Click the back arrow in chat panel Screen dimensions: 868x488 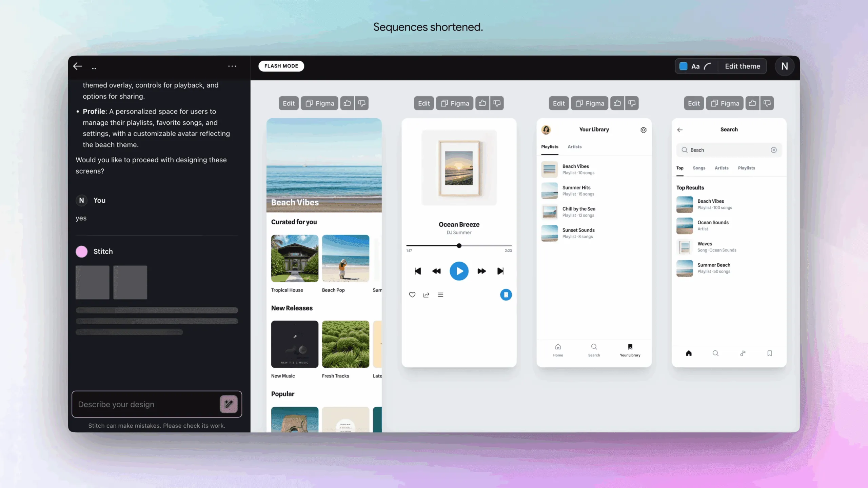click(78, 66)
